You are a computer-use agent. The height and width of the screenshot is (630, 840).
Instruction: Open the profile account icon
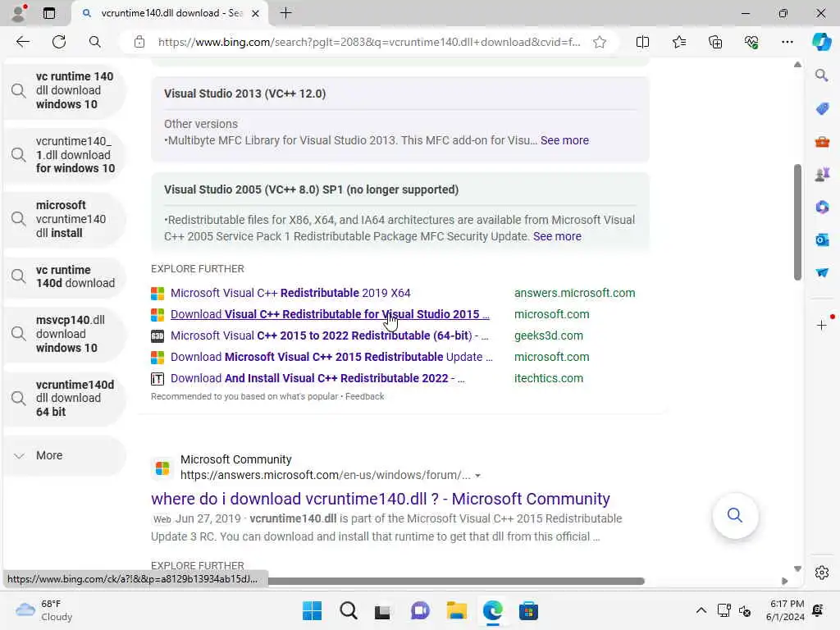(18, 13)
